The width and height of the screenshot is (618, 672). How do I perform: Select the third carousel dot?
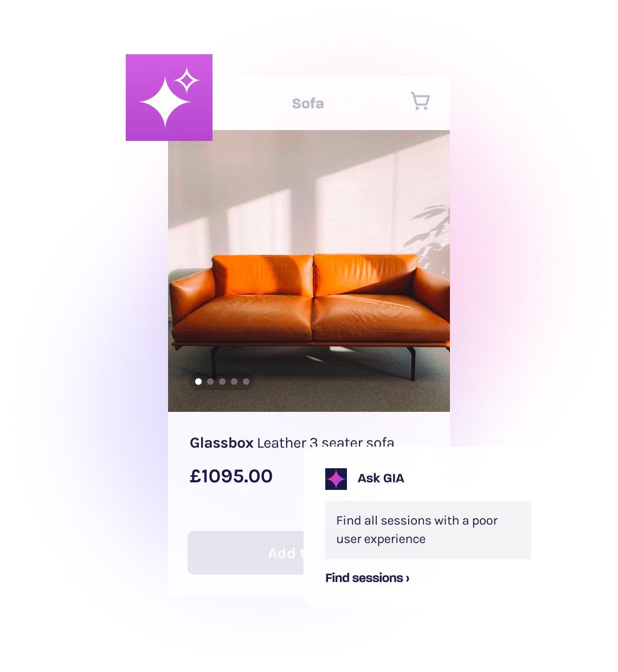[222, 382]
